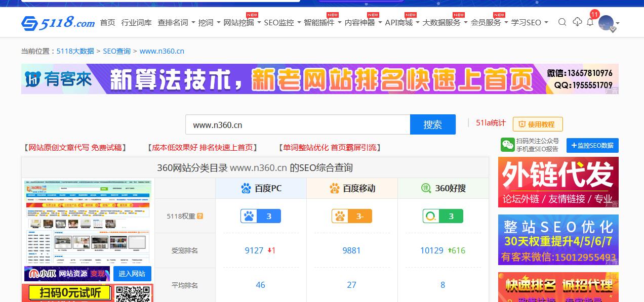Screen dimensions: 644x302
Task: Click the 整站SEO优化 advertisement
Action: point(558,240)
